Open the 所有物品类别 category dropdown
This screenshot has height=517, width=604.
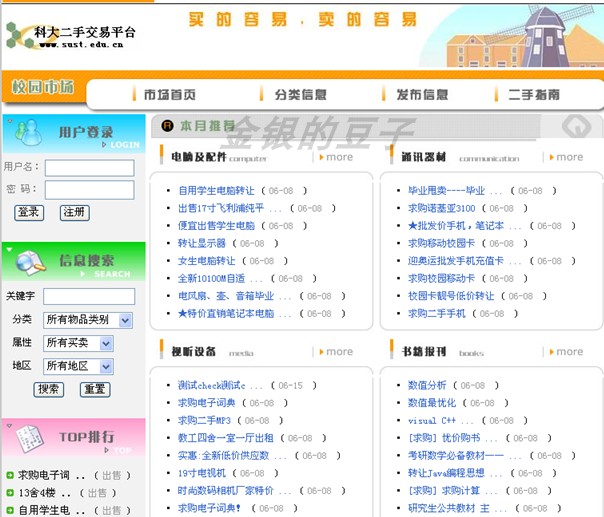[x=88, y=320]
